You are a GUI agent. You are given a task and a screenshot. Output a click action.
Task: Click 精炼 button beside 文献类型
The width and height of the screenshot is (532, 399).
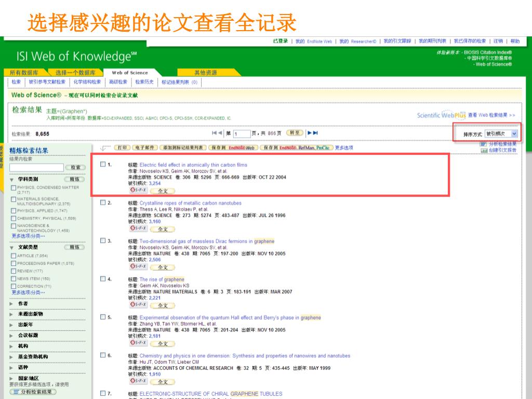click(x=74, y=248)
